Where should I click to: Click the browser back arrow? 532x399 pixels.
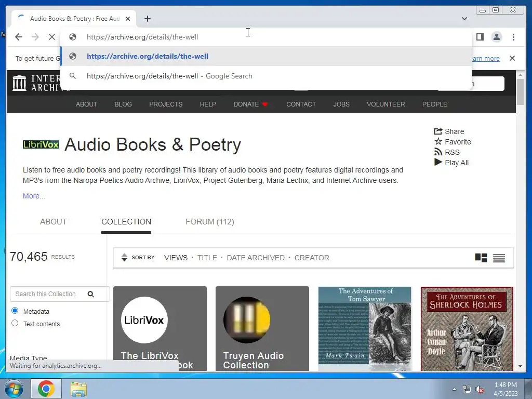point(19,37)
